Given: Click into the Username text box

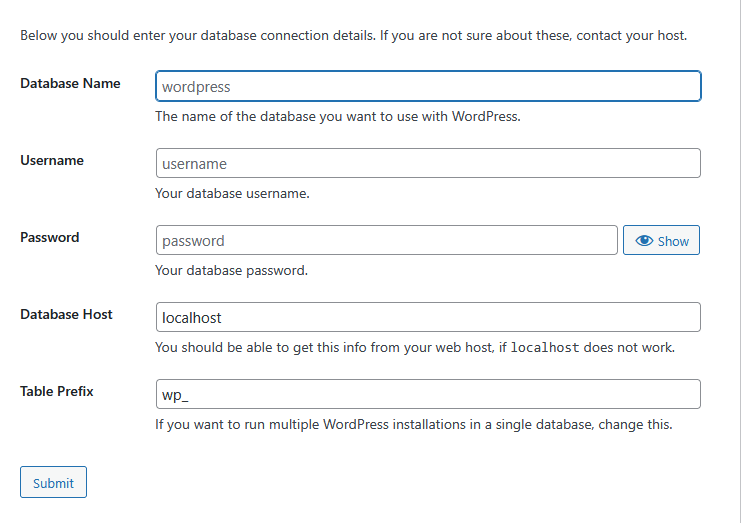Looking at the screenshot, I should tap(428, 163).
